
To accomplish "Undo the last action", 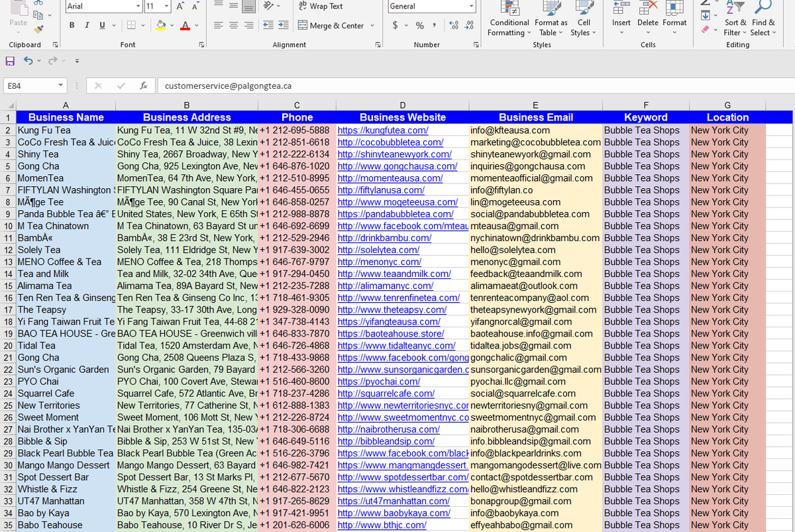I will point(28,60).
